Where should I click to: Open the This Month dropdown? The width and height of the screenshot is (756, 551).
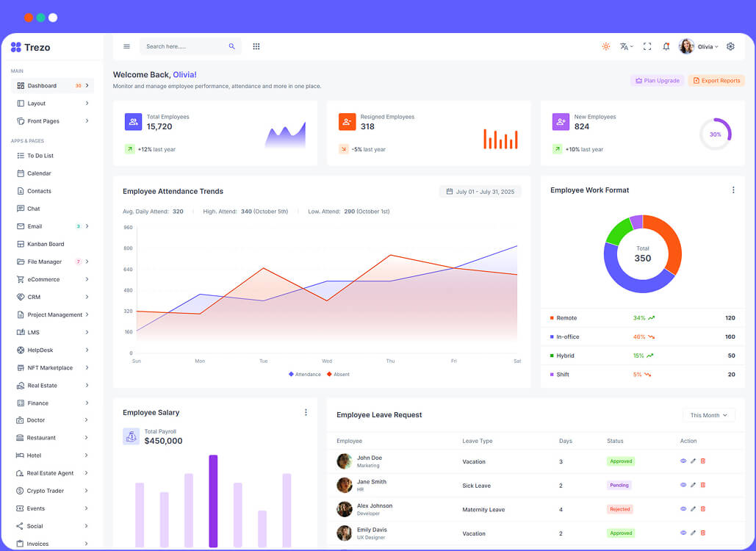(x=709, y=415)
